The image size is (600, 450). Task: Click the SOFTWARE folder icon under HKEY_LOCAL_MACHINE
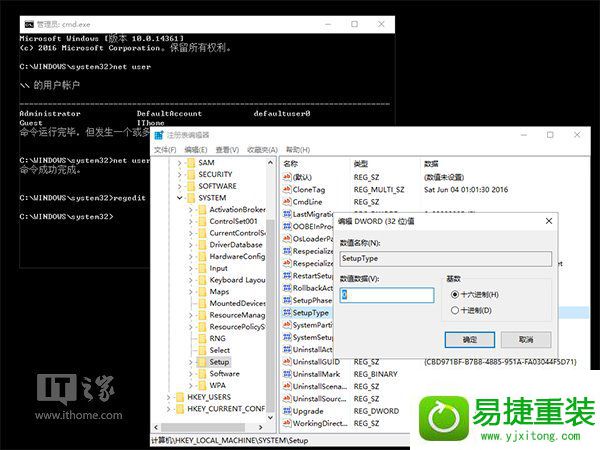(x=191, y=186)
